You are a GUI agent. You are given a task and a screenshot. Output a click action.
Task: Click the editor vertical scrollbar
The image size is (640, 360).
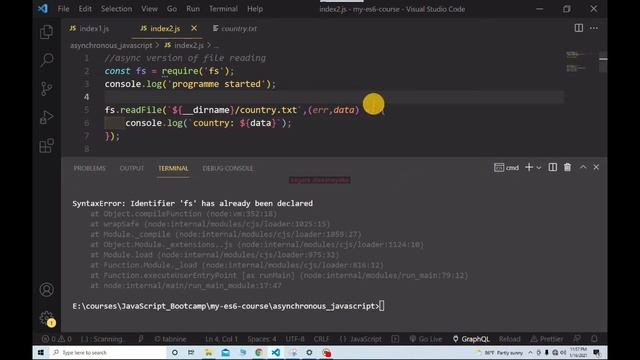(x=603, y=62)
